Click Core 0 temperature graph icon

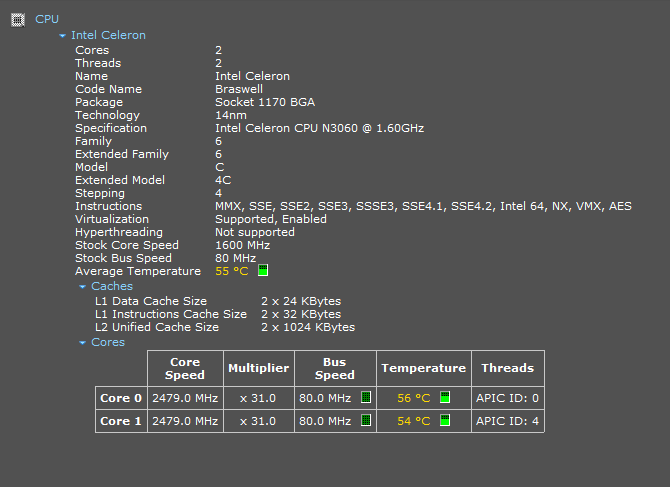click(x=445, y=397)
